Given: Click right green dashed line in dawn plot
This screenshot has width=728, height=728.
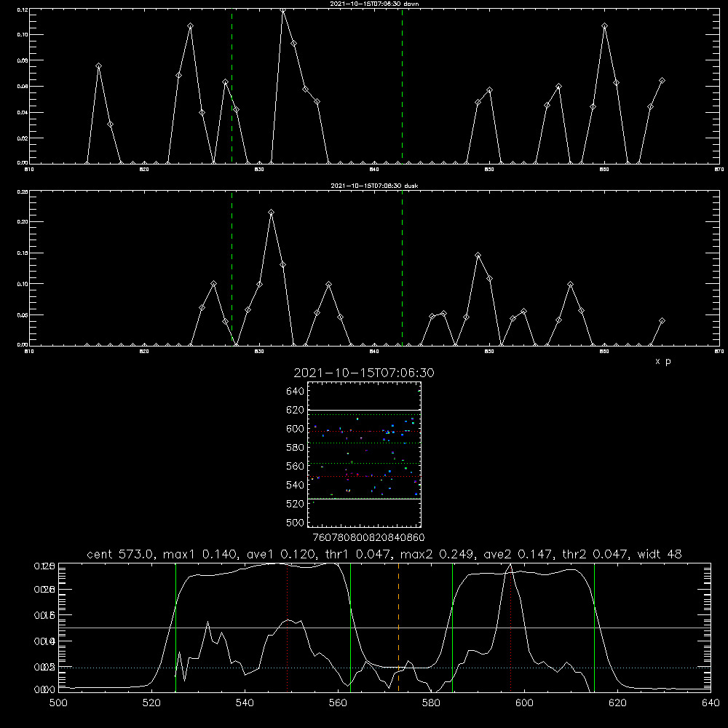Looking at the screenshot, I should 402,86.
